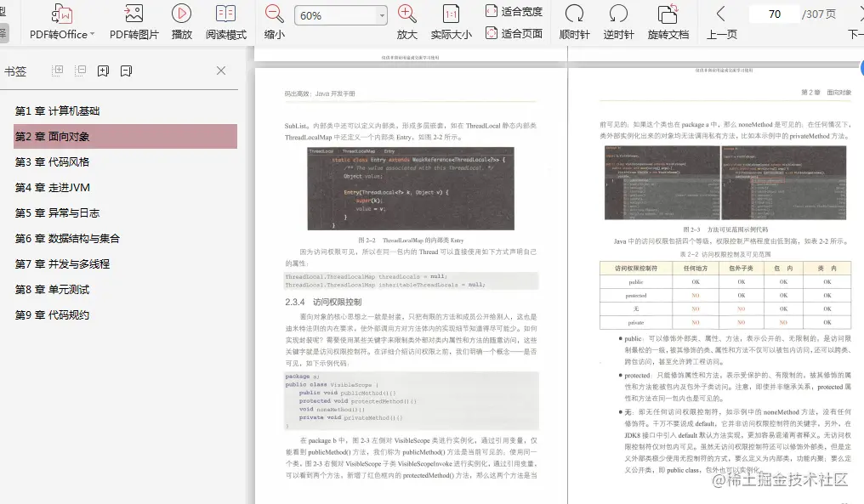Fit page width using 适合宽度
Image resolution: width=864 pixels, height=504 pixels.
pos(514,11)
